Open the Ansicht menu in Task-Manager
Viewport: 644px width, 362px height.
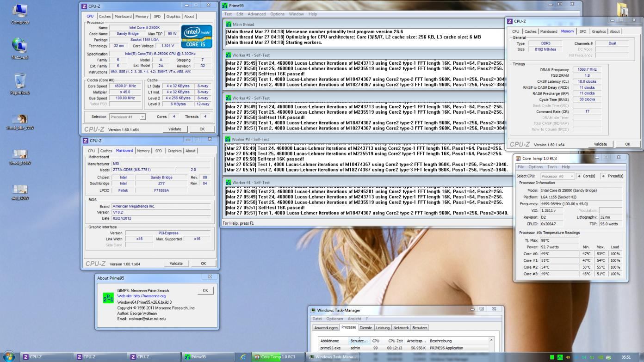[x=354, y=319]
